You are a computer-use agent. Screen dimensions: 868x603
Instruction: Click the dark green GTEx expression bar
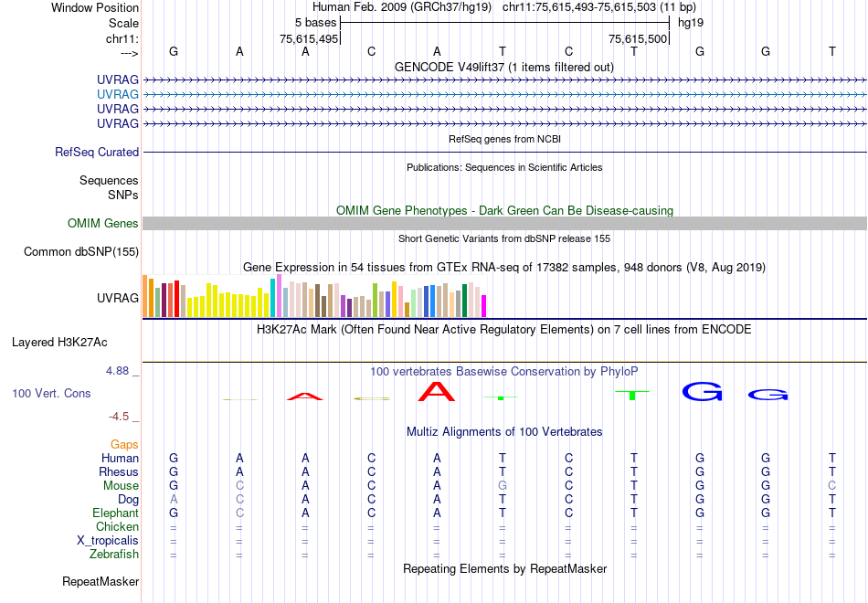pyautogui.click(x=464, y=301)
